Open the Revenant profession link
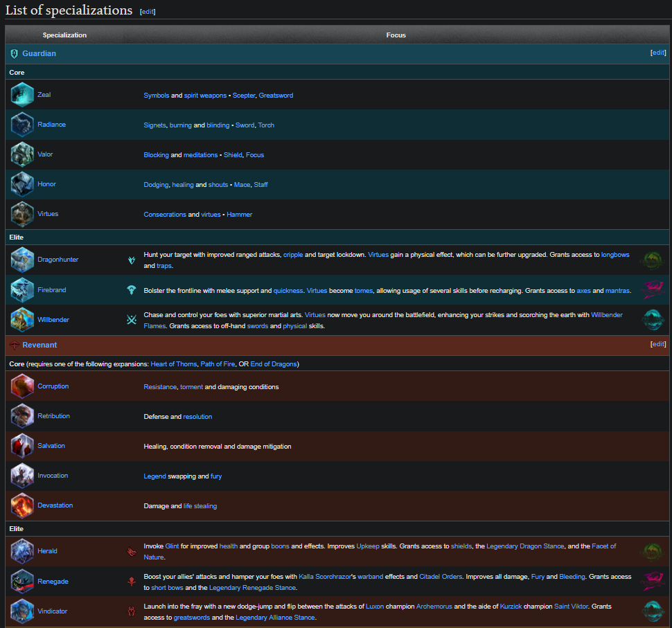This screenshot has height=628, width=672. (x=39, y=345)
